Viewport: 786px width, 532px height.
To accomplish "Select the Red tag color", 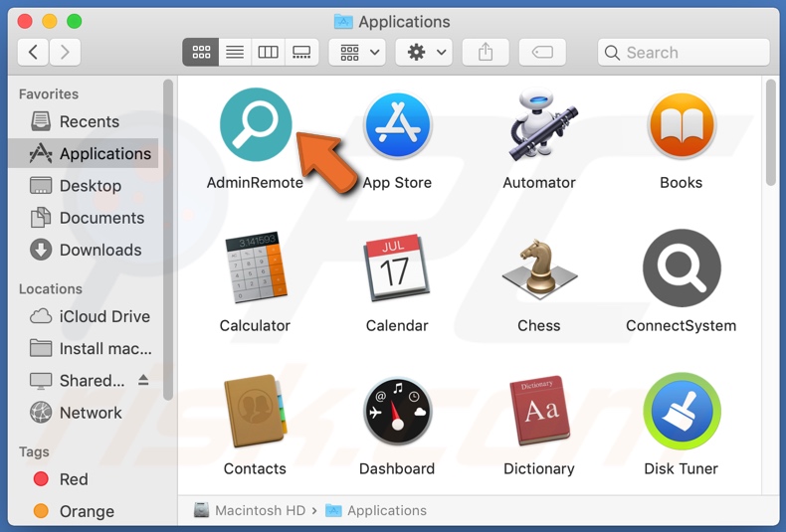I will [x=73, y=479].
